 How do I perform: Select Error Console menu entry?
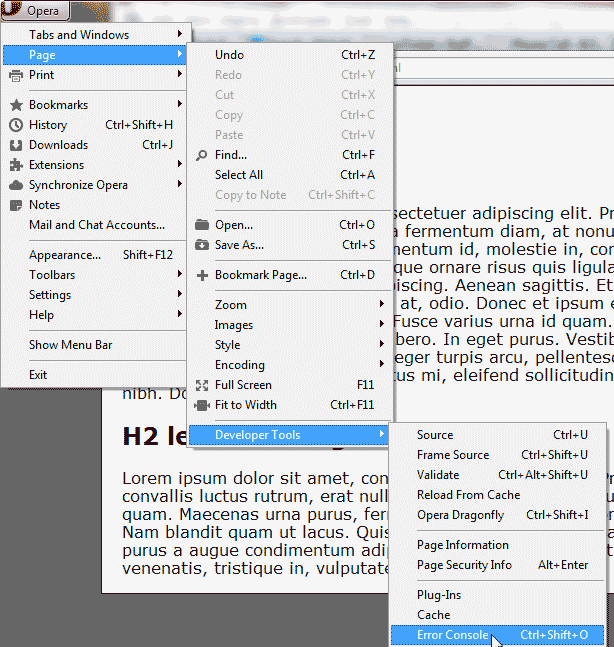[453, 635]
